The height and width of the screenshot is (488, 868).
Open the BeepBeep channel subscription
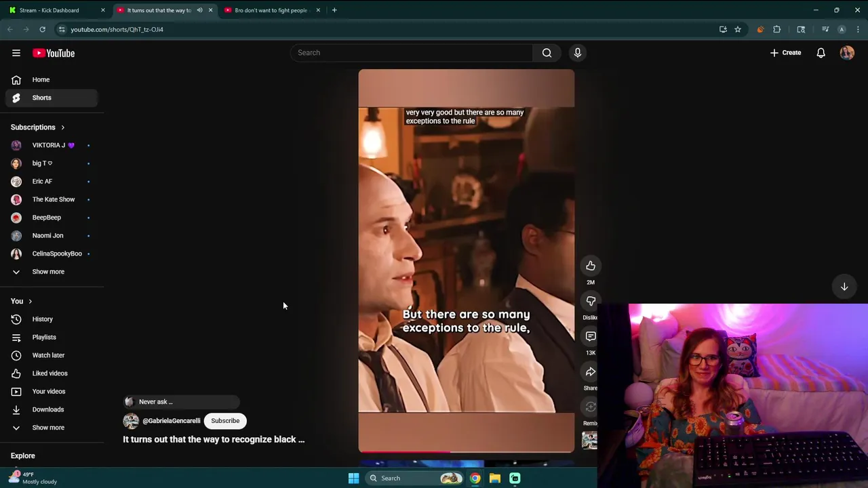click(x=52, y=218)
